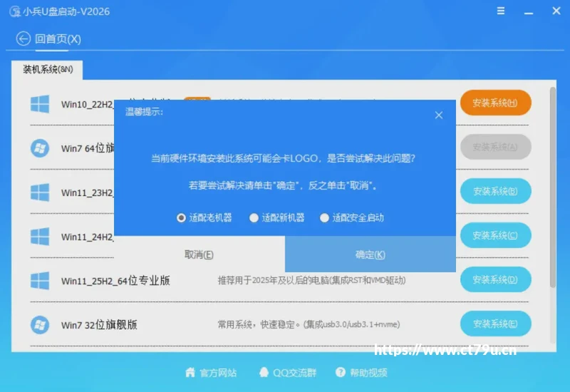
Task: Select the 装机系统(&N) tab
Action: point(47,69)
